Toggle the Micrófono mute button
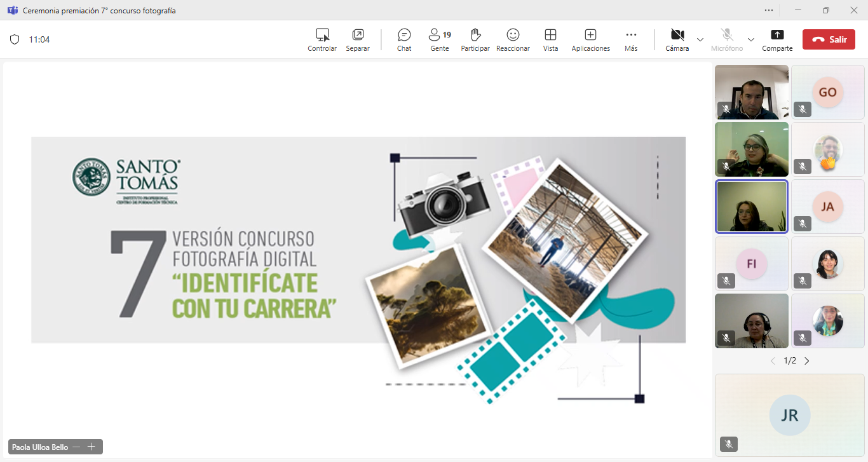Viewport: 868px width, 462px height. pyautogui.click(x=726, y=39)
